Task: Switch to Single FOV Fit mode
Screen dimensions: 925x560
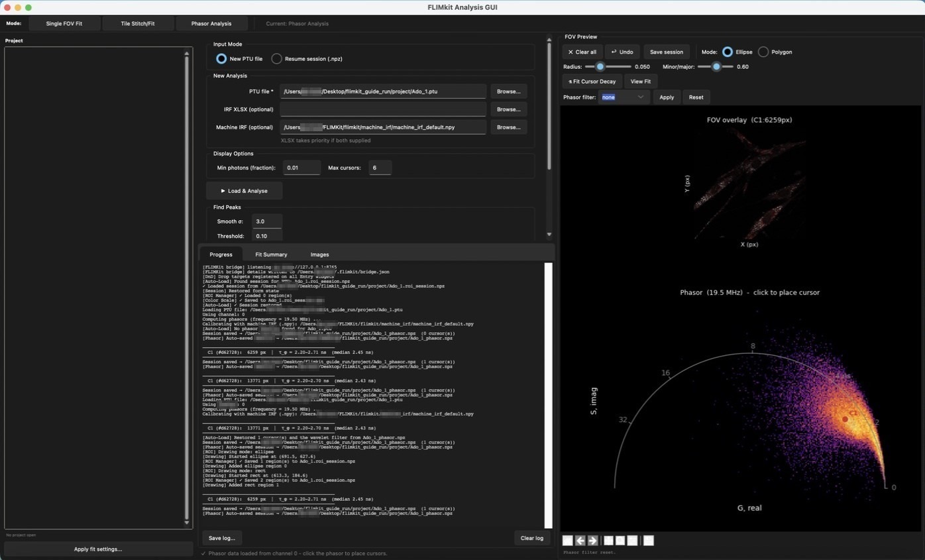Action: (64, 24)
